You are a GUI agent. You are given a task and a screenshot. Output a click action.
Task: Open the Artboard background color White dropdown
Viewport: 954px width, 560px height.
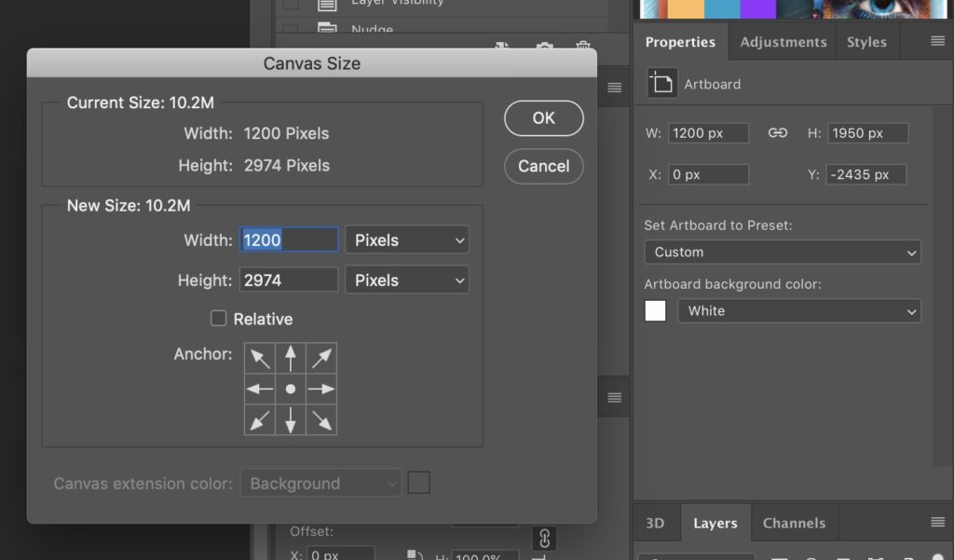[x=798, y=311]
